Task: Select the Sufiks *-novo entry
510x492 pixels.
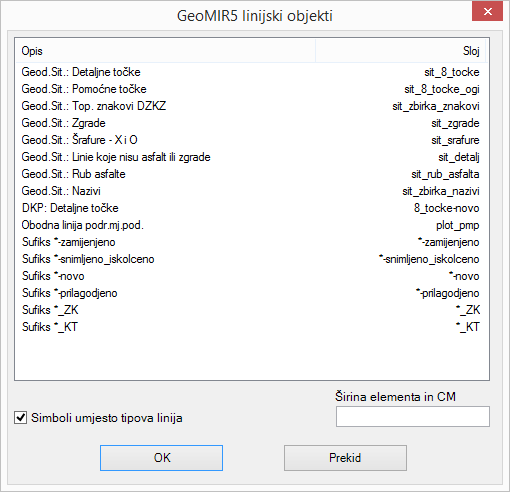Action: click(x=251, y=276)
